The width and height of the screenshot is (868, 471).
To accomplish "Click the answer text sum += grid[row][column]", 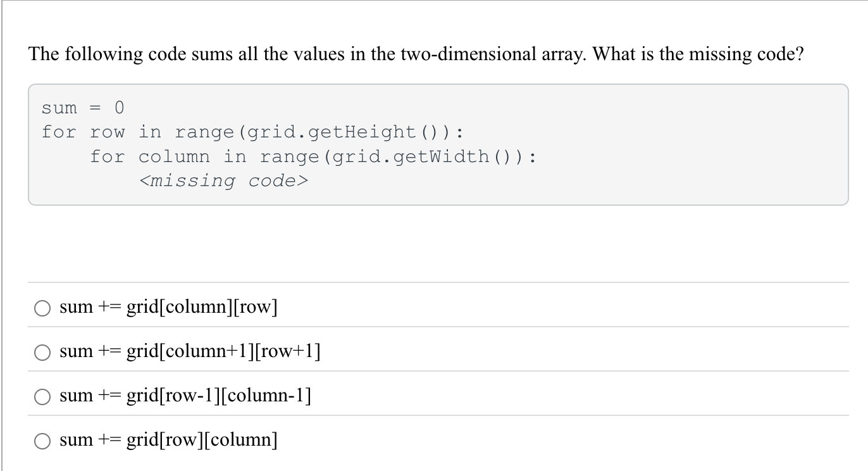I will (169, 440).
